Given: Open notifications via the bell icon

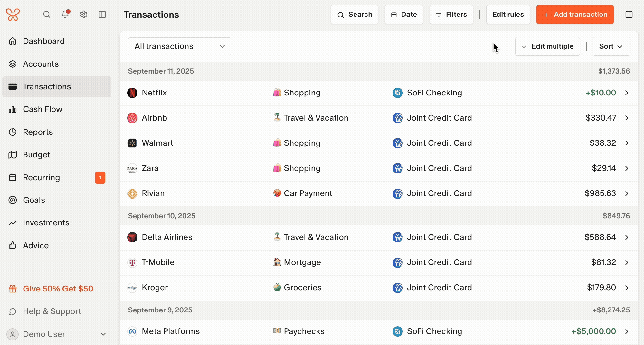Looking at the screenshot, I should click(x=65, y=14).
